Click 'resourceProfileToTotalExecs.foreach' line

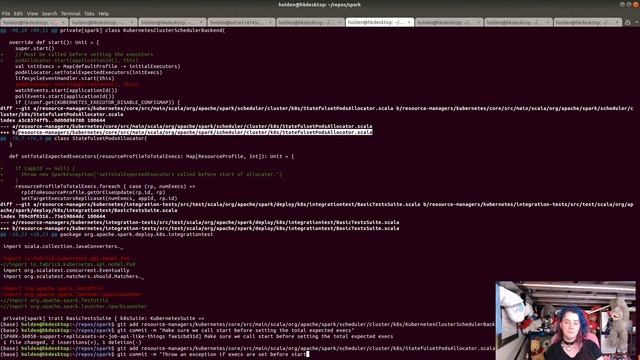105,186
